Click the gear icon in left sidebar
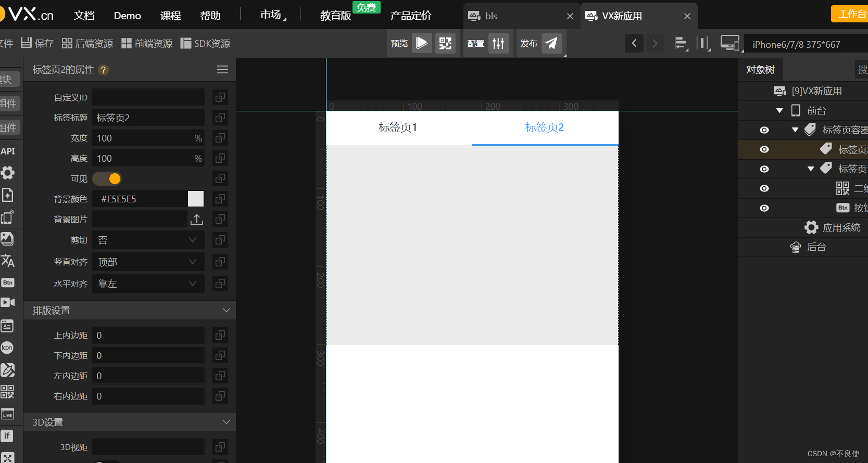The image size is (868, 463). [x=7, y=173]
